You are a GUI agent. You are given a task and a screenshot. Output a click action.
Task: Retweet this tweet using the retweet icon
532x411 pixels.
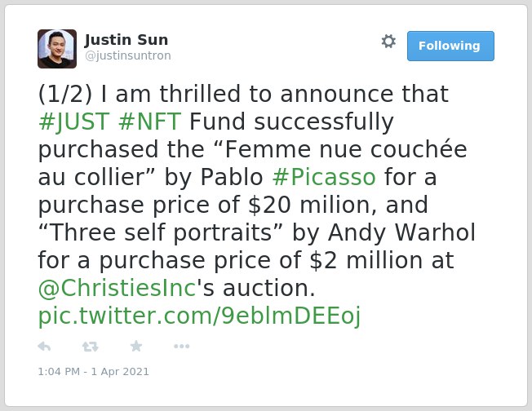91,347
